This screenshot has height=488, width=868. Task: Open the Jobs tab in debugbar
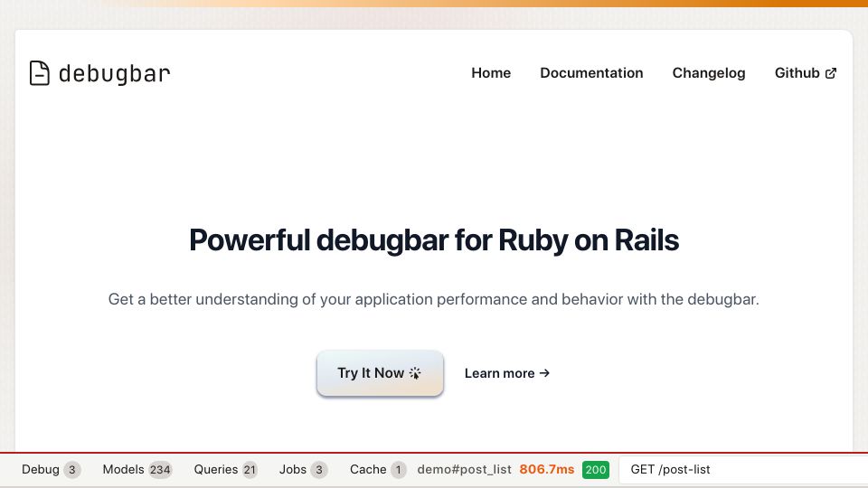pos(303,470)
